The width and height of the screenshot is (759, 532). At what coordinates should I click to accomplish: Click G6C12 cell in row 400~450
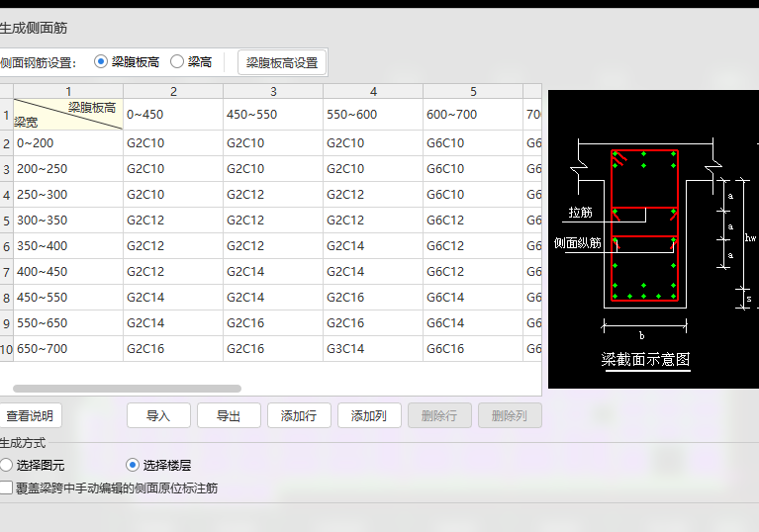point(473,271)
